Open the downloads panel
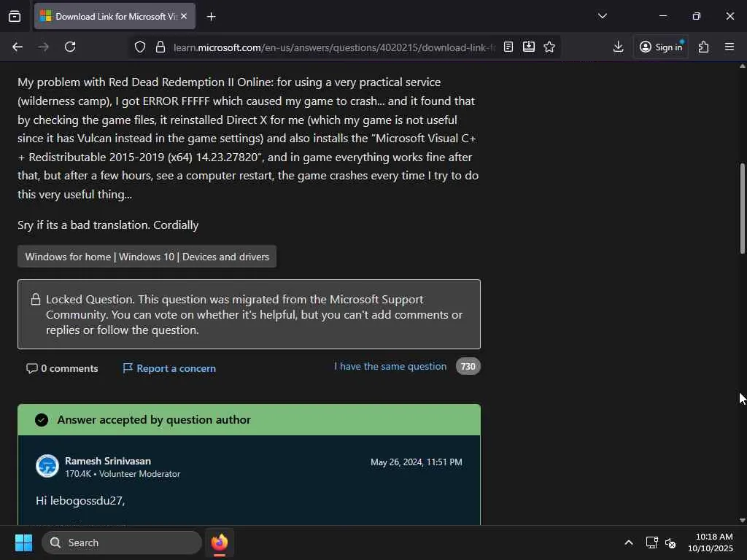 (x=618, y=47)
